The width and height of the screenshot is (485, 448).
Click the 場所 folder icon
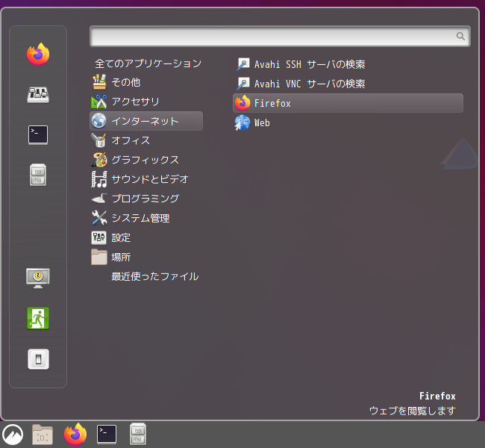[99, 257]
